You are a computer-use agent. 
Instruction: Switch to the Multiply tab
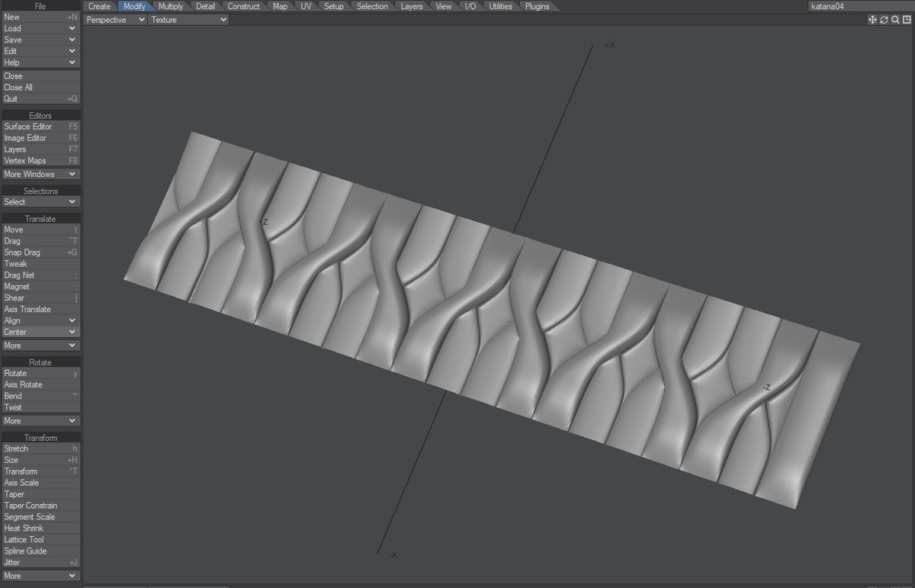pos(171,6)
